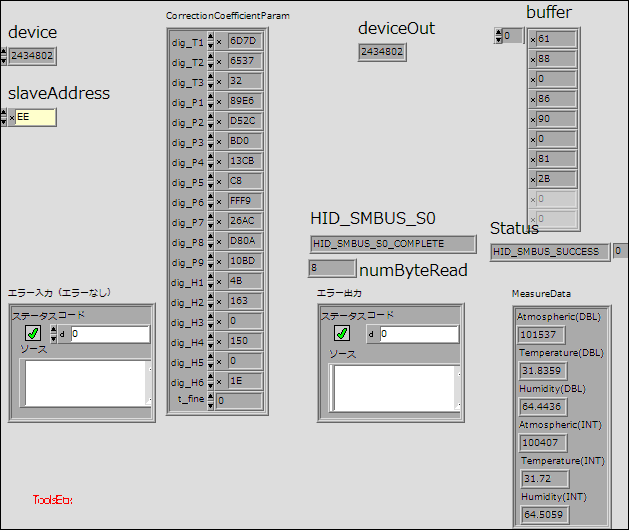Open the radix x icon beside dig_P4
This screenshot has width=629, height=530.
[219, 162]
